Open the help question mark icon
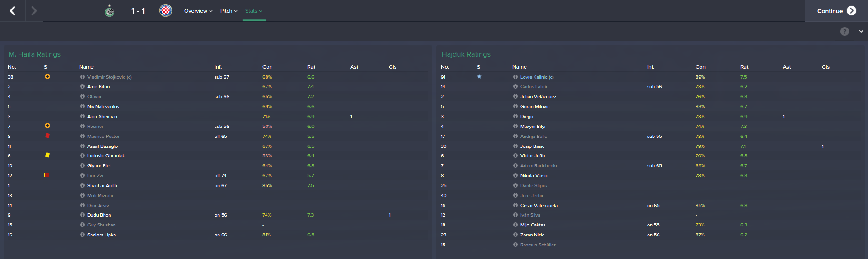Screen dimensions: 868x259 click(844, 31)
